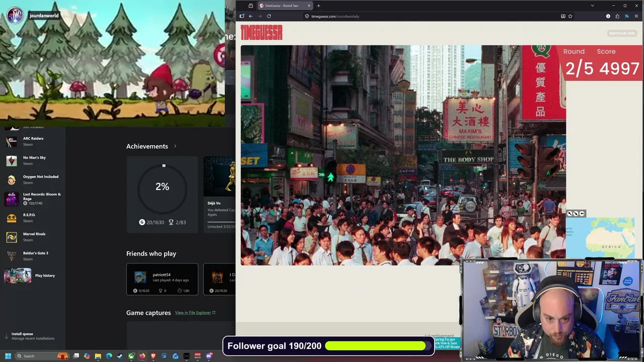Select Oxygen Not Included in the sidebar
The image size is (644, 362).
33,179
